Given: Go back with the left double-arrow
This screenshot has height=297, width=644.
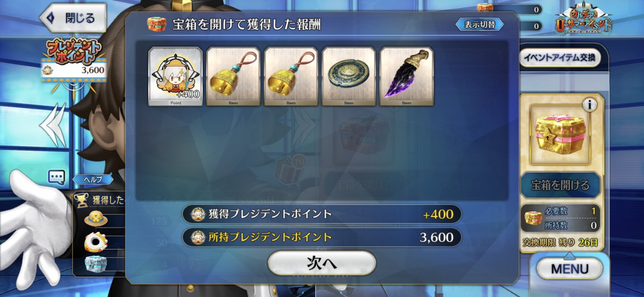Looking at the screenshot, I should [53, 125].
